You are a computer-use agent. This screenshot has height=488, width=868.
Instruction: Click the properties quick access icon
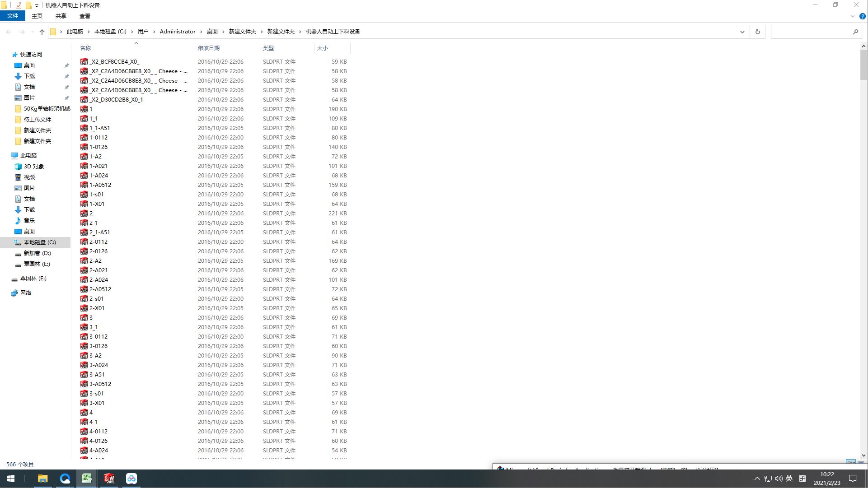click(x=19, y=5)
